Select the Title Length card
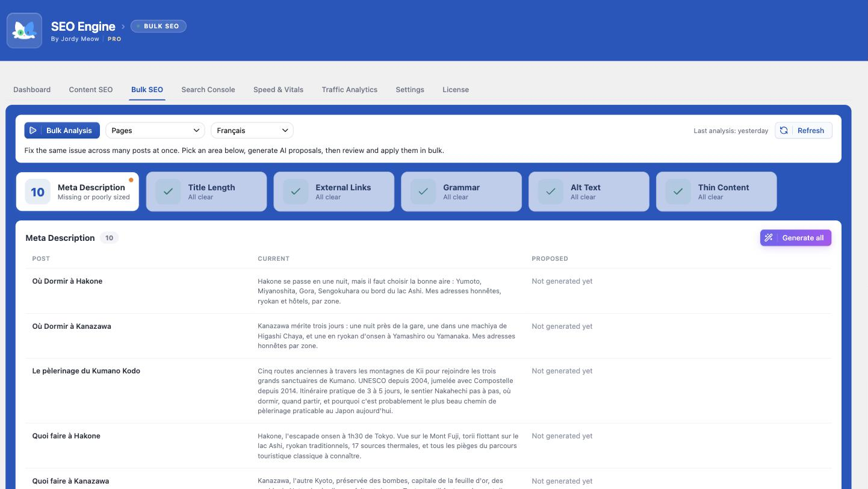Image resolution: width=868 pixels, height=489 pixels. 206,192
